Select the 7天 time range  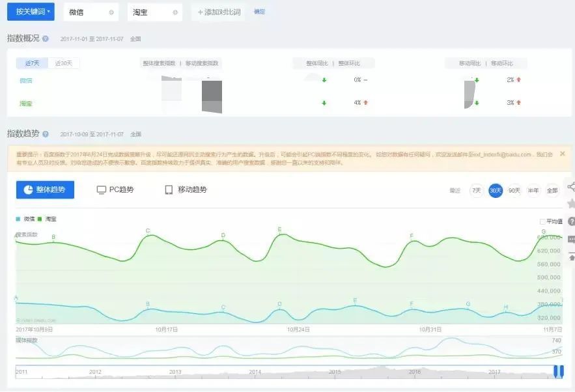click(x=477, y=190)
